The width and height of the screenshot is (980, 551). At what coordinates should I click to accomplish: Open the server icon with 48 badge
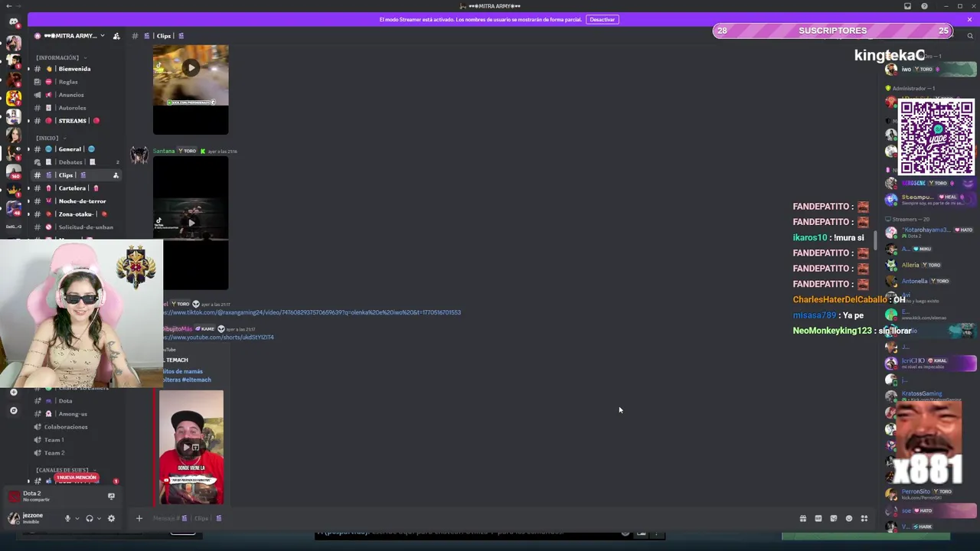(x=13, y=208)
